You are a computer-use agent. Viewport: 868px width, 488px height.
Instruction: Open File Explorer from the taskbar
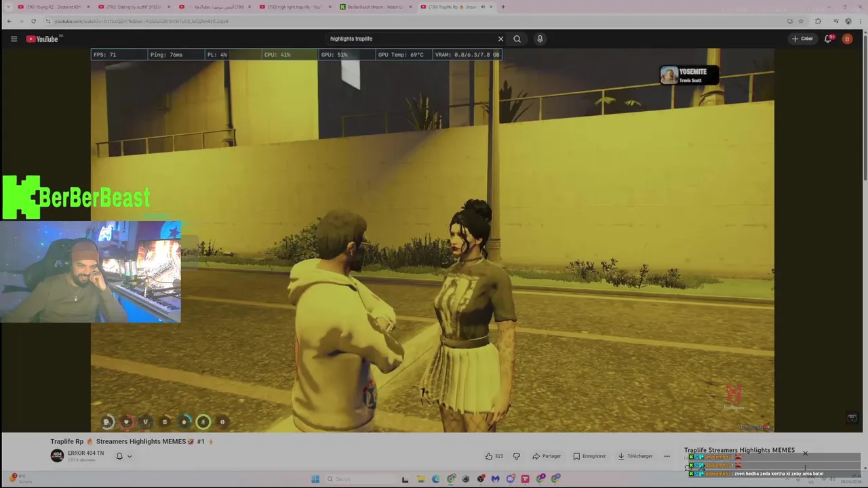pos(420,479)
